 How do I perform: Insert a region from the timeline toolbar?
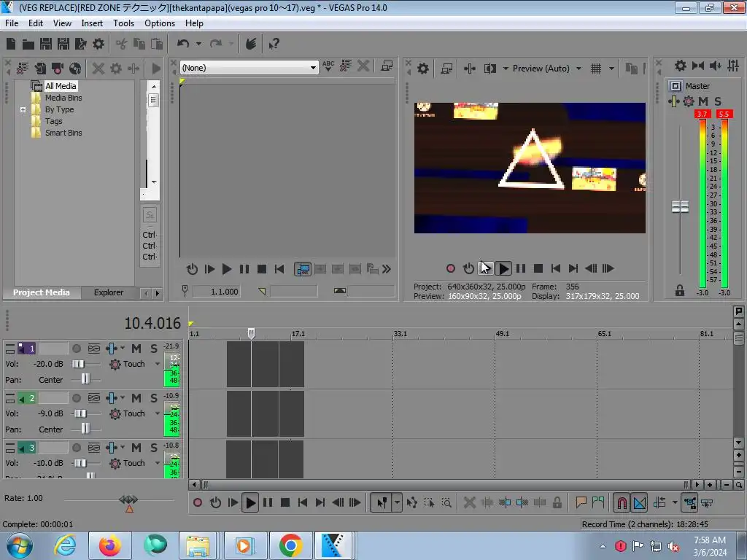coord(598,502)
